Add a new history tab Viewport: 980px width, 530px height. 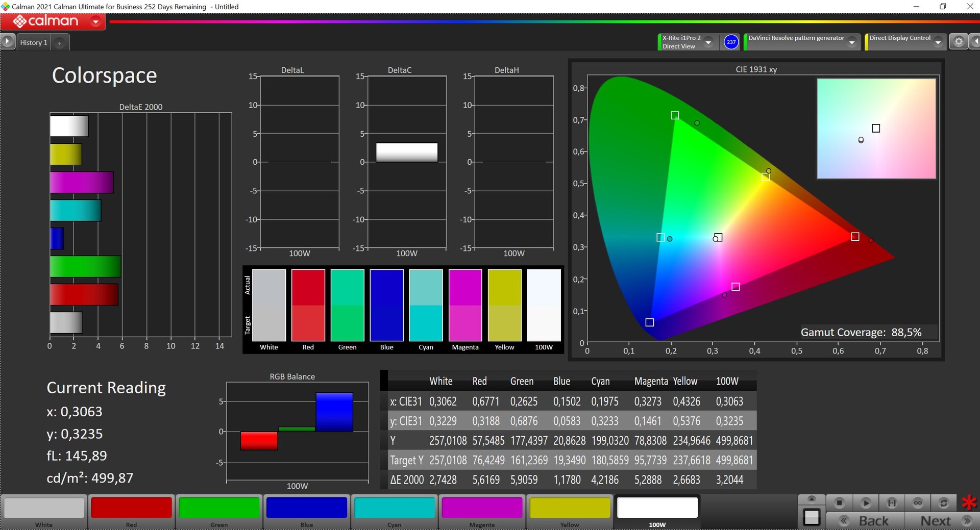point(59,43)
